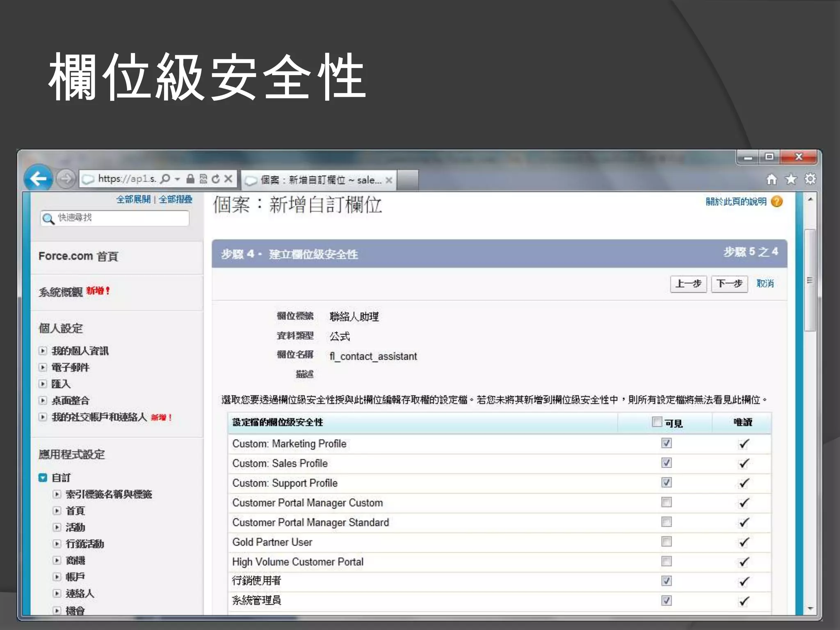Click the refresh icon in address bar
This screenshot has height=630, width=840.
[216, 179]
